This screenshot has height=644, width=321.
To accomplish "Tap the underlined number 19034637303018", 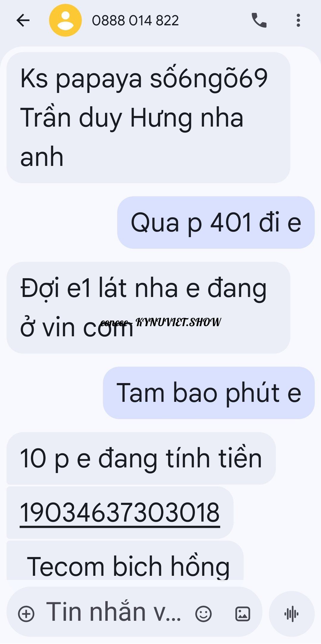I will coord(120,513).
